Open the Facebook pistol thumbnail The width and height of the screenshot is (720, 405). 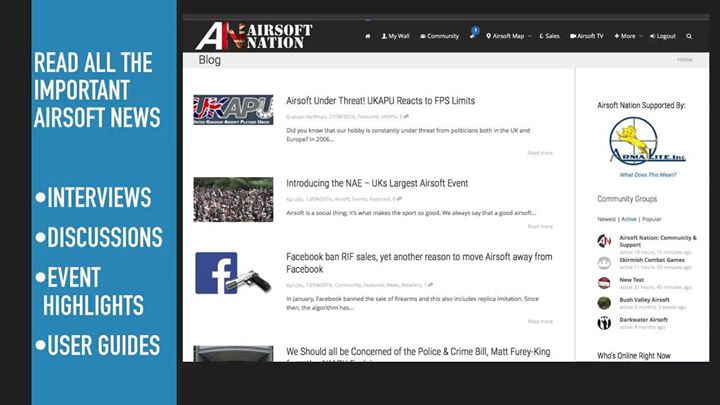(233, 273)
